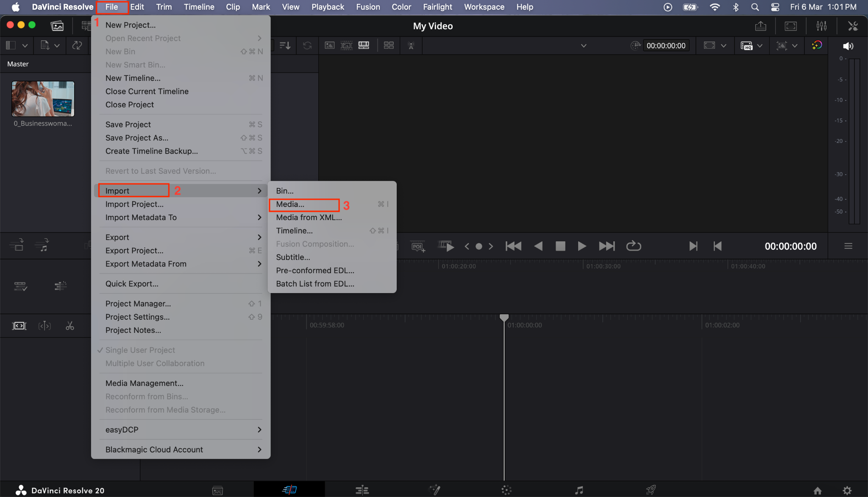Click the add POI marker icon
This screenshot has height=497, width=868.
tap(417, 246)
